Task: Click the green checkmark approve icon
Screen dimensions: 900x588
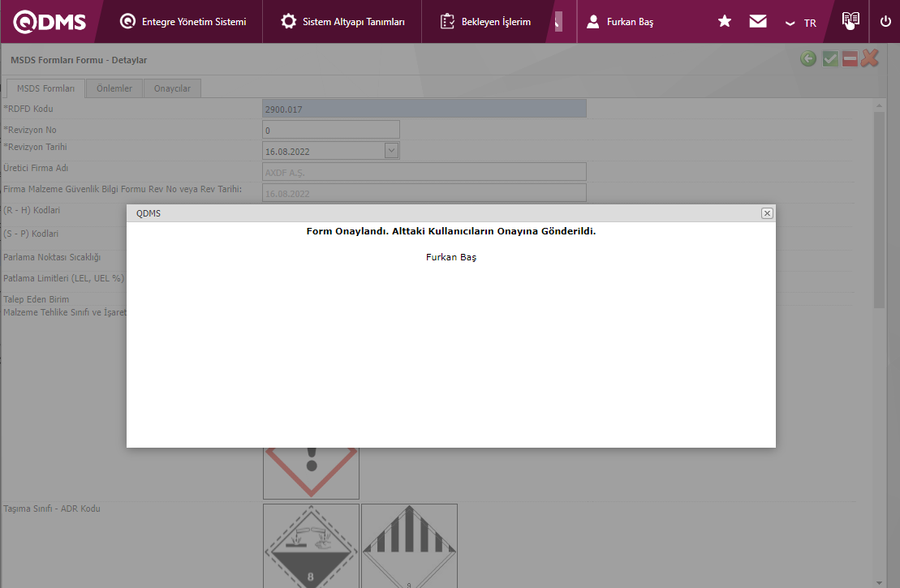Action: (830, 58)
